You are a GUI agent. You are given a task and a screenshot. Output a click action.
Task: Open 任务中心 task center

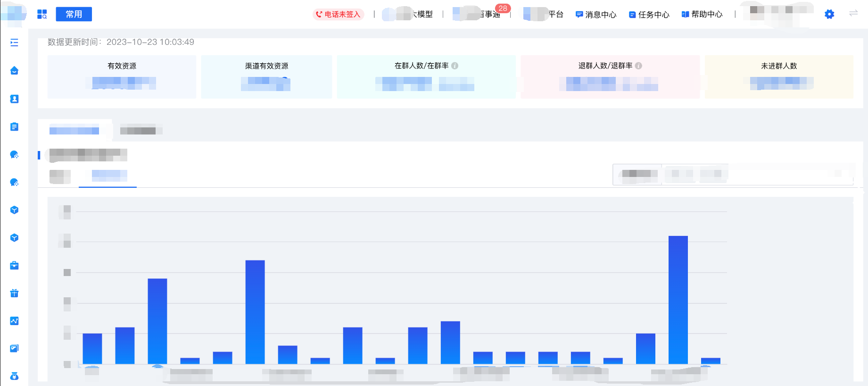[649, 15]
